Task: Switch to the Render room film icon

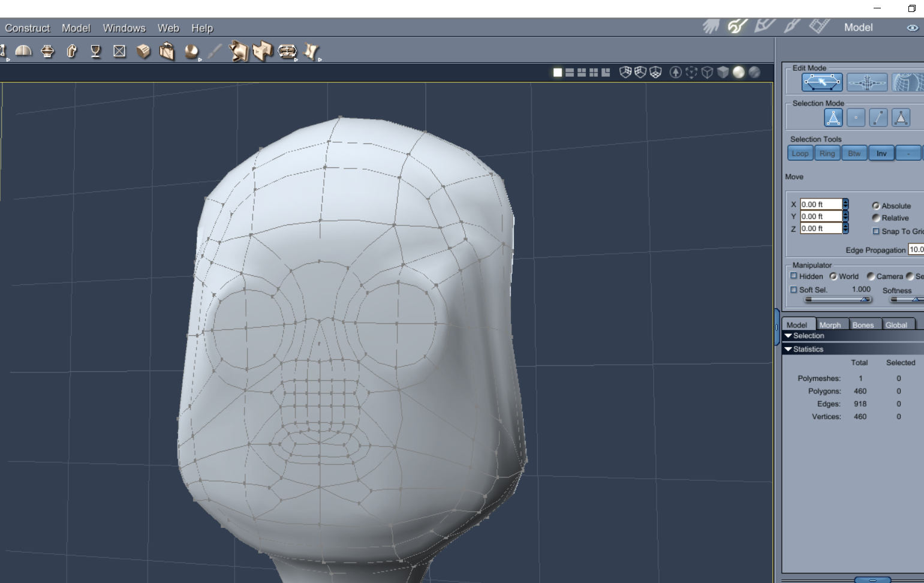Action: tap(819, 26)
